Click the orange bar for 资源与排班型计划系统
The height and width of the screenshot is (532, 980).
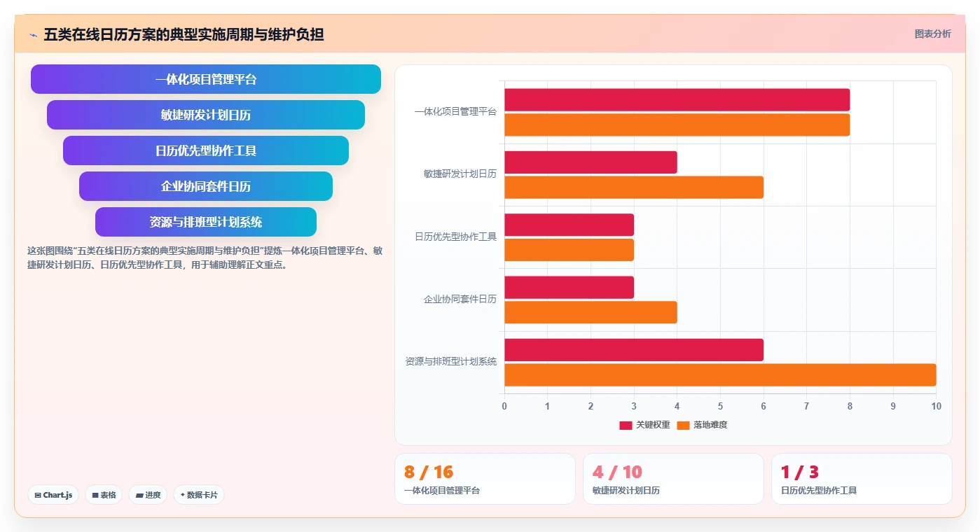coord(720,374)
